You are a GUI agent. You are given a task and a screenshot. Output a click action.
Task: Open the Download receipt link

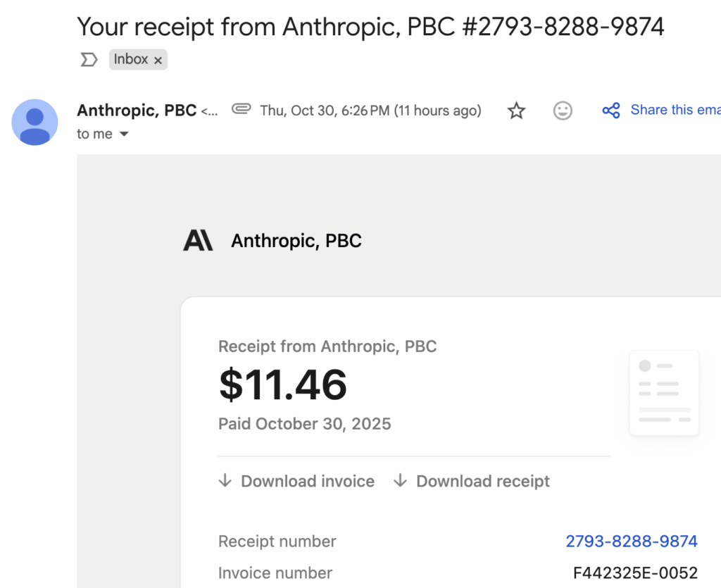coord(483,482)
